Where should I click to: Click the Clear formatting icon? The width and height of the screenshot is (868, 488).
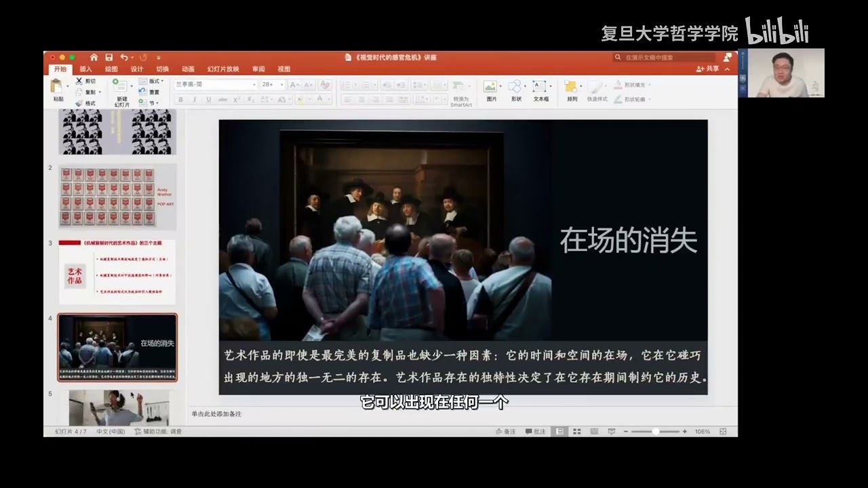point(324,85)
